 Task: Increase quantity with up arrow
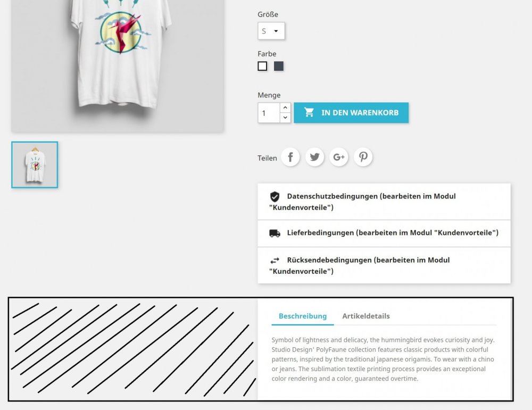[285, 108]
